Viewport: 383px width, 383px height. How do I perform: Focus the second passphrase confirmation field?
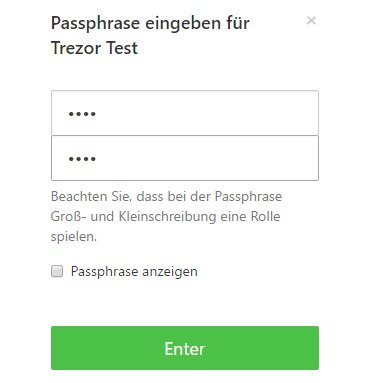click(185, 158)
